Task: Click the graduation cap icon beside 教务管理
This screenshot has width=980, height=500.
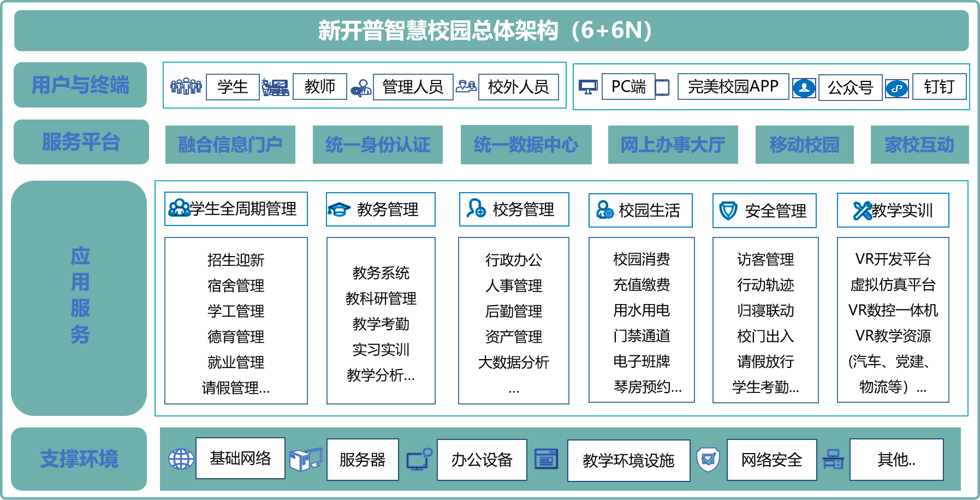Action: 338,209
